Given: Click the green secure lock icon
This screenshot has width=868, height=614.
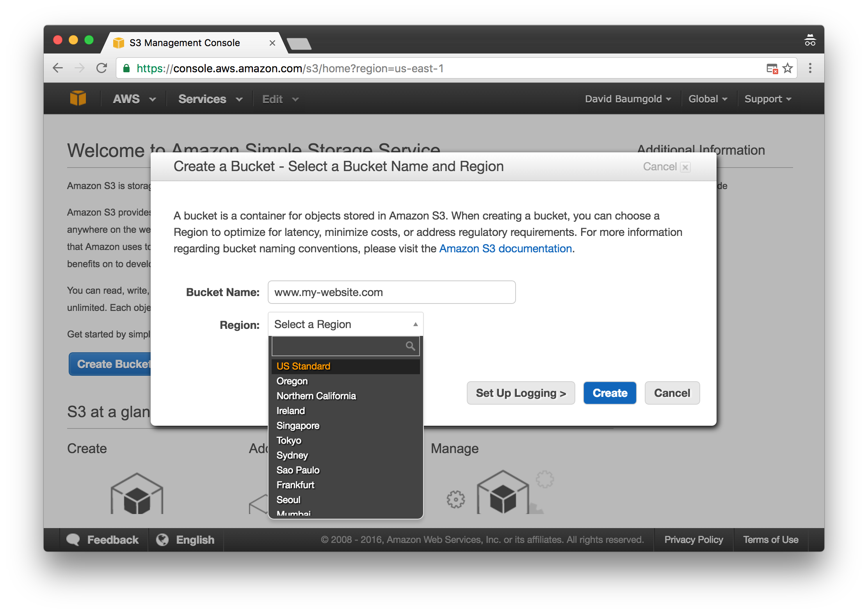Looking at the screenshot, I should tap(126, 69).
